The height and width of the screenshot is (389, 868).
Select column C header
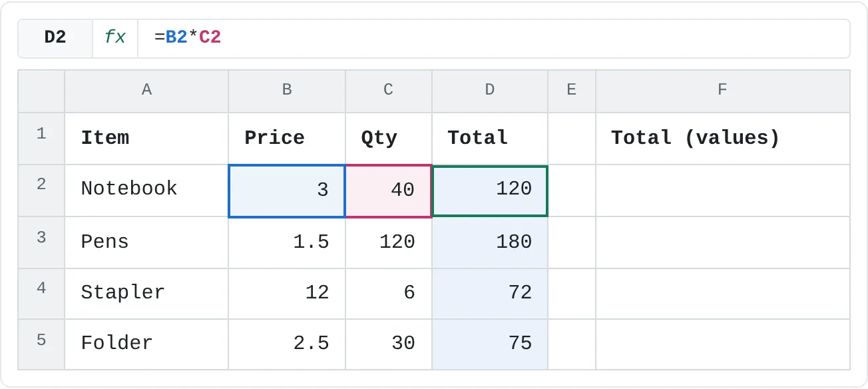[x=389, y=91]
